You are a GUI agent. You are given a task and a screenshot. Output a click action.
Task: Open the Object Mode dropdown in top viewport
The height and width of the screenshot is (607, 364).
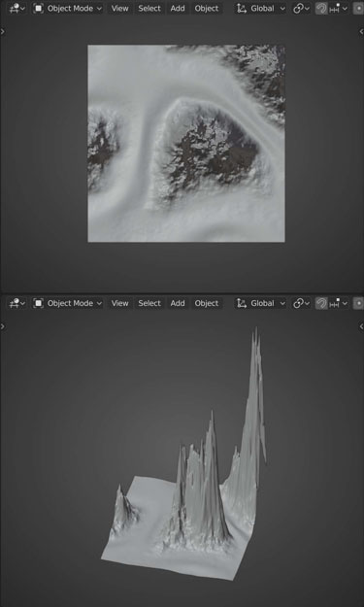pos(68,8)
